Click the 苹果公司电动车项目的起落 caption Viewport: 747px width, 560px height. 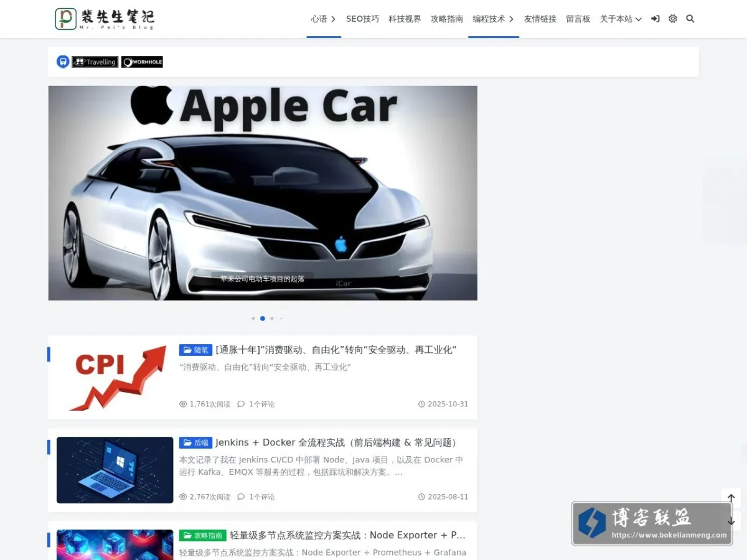(263, 279)
